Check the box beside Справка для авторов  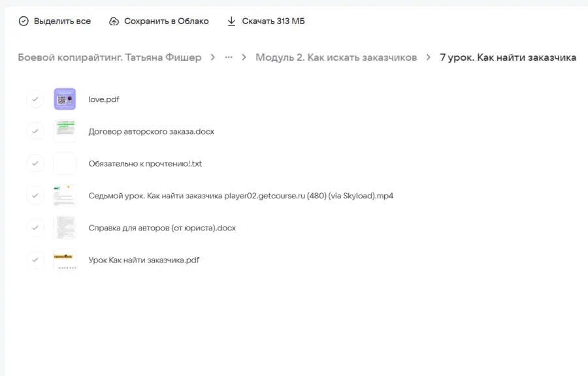point(35,228)
